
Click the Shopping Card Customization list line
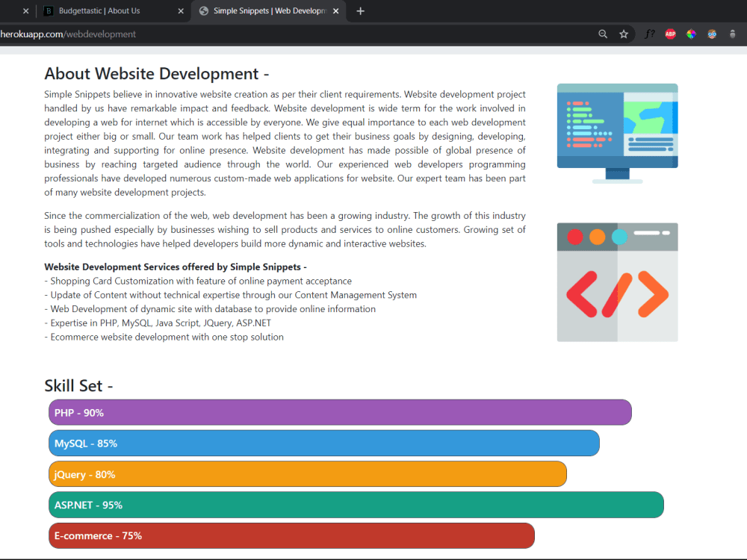coord(198,281)
